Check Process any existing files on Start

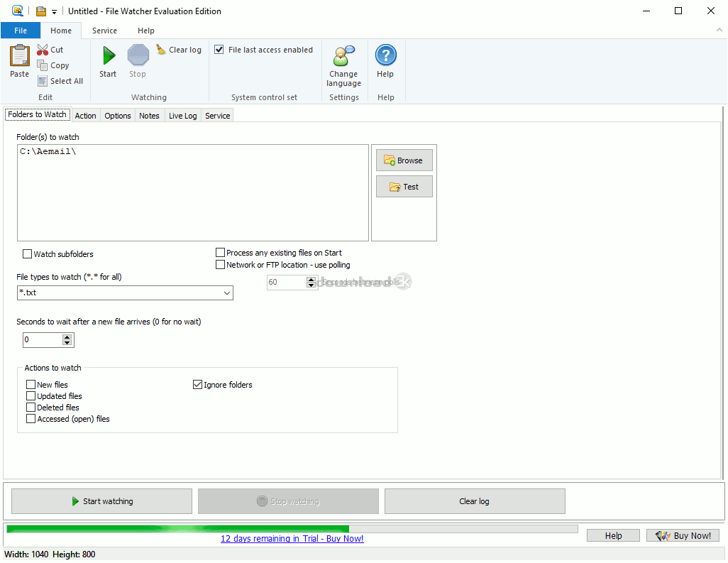221,253
